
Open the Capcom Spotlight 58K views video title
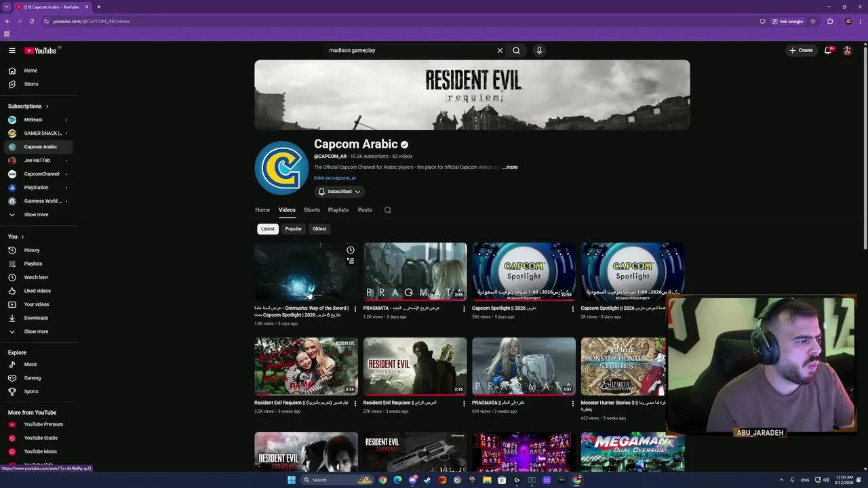click(504, 308)
